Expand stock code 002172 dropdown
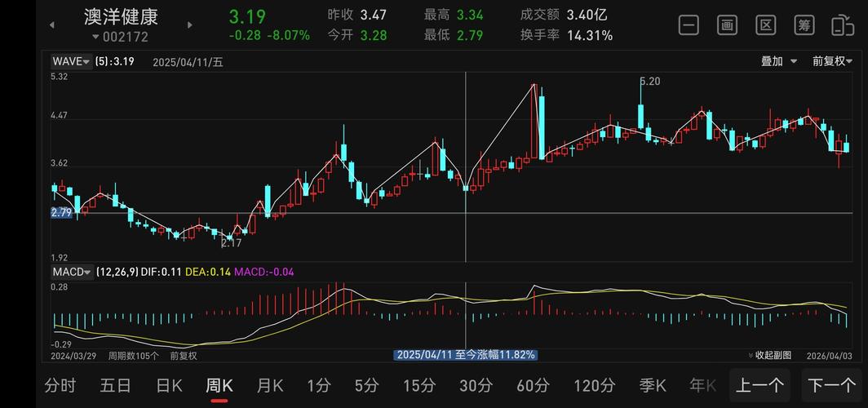Viewport: 868px width, 408px height. pyautogui.click(x=120, y=37)
